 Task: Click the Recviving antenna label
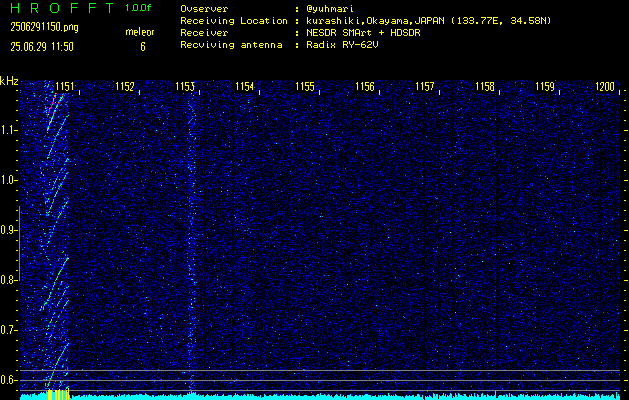(x=231, y=45)
